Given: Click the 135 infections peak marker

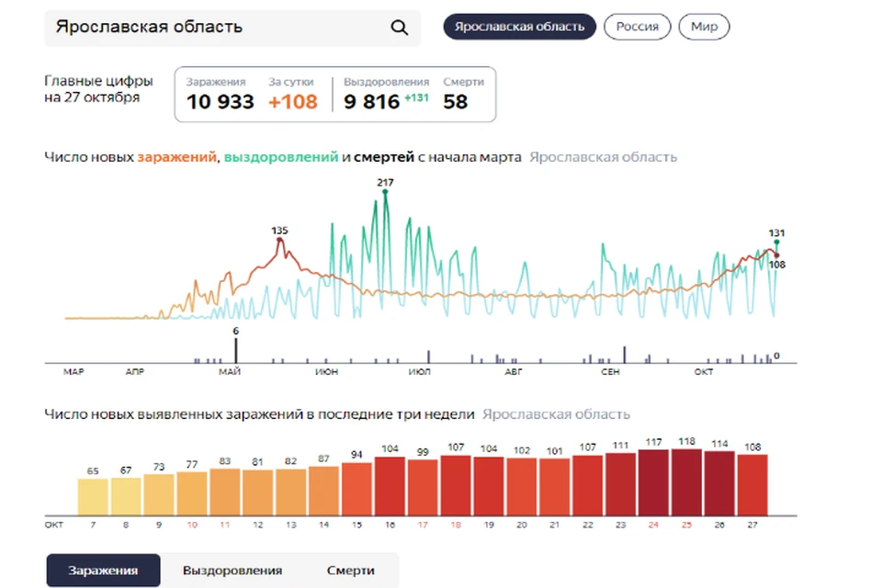Looking at the screenshot, I should click(x=279, y=241).
